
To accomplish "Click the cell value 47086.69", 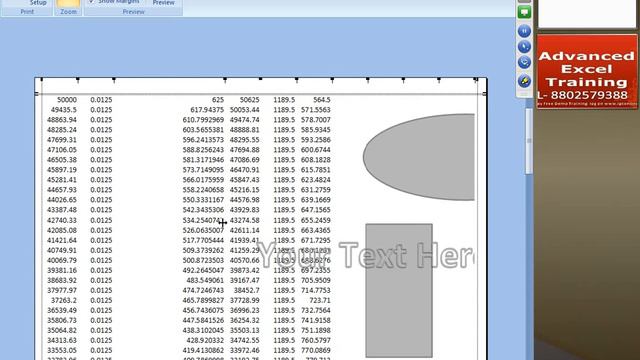I will pyautogui.click(x=244, y=160).
